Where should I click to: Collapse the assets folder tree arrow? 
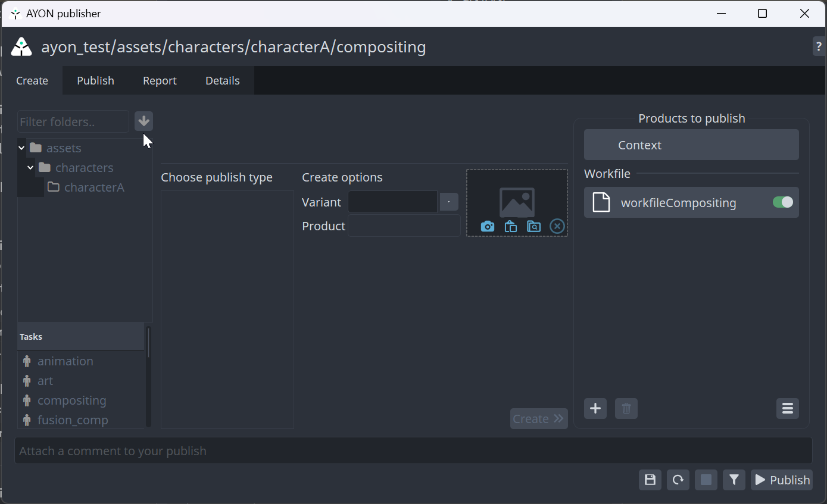click(22, 148)
